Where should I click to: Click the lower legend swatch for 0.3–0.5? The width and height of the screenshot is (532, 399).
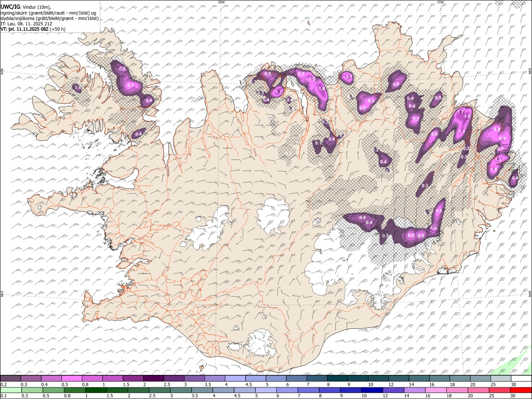pyautogui.click(x=32, y=390)
